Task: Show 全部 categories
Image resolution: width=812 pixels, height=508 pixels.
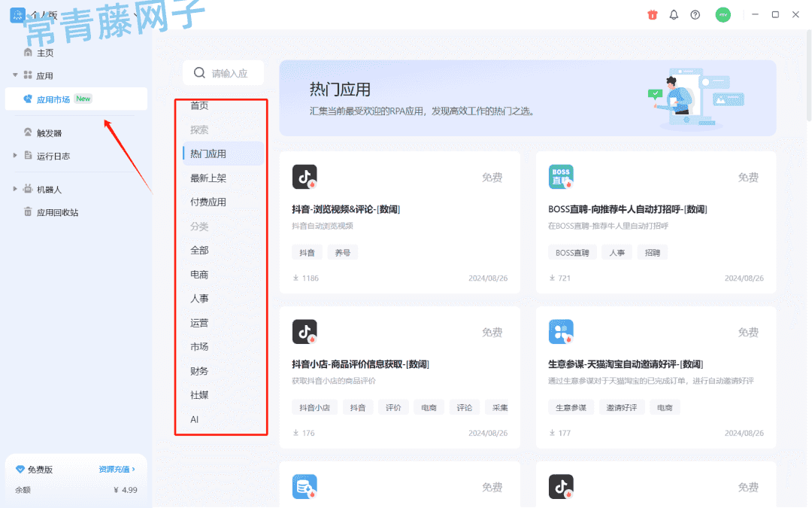Action: pos(199,251)
